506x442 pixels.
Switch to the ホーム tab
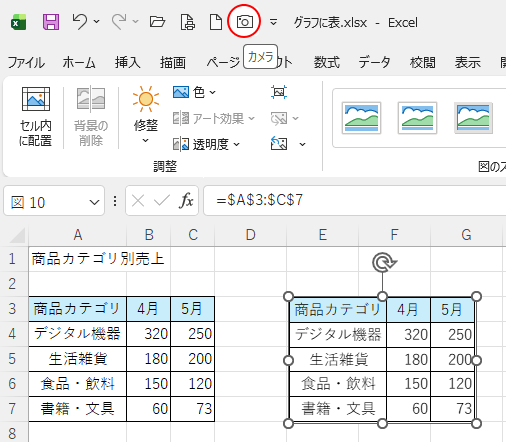tap(79, 62)
